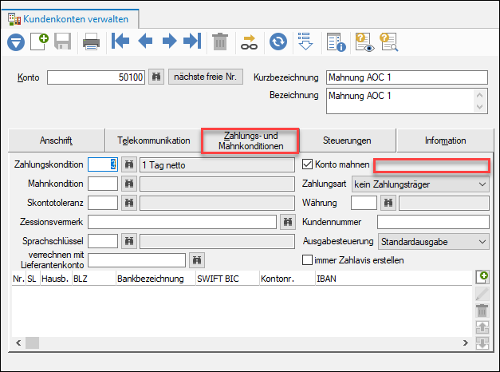Look up Währung with binoculars button
This screenshot has height=372, width=500.
388,203
